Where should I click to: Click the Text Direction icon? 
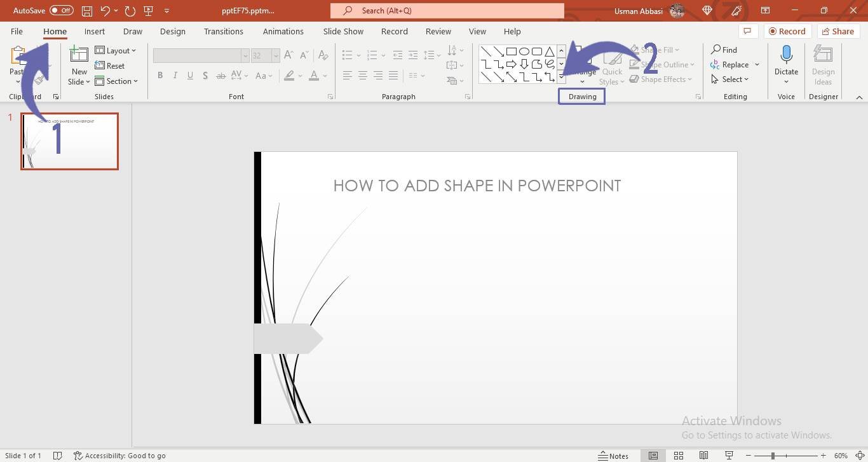pos(452,50)
